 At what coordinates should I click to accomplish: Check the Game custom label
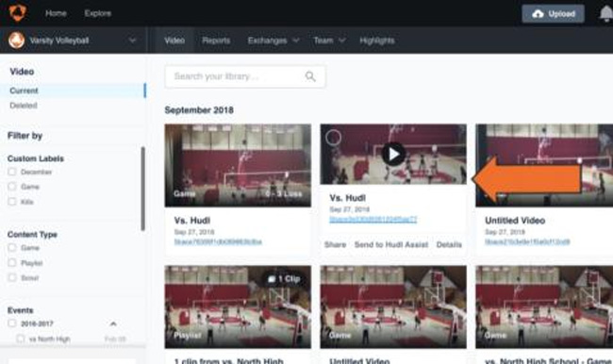pos(12,187)
